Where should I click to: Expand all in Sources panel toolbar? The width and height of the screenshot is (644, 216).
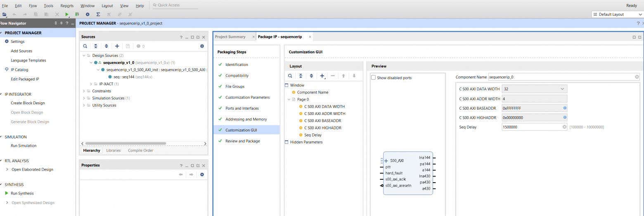click(x=107, y=46)
